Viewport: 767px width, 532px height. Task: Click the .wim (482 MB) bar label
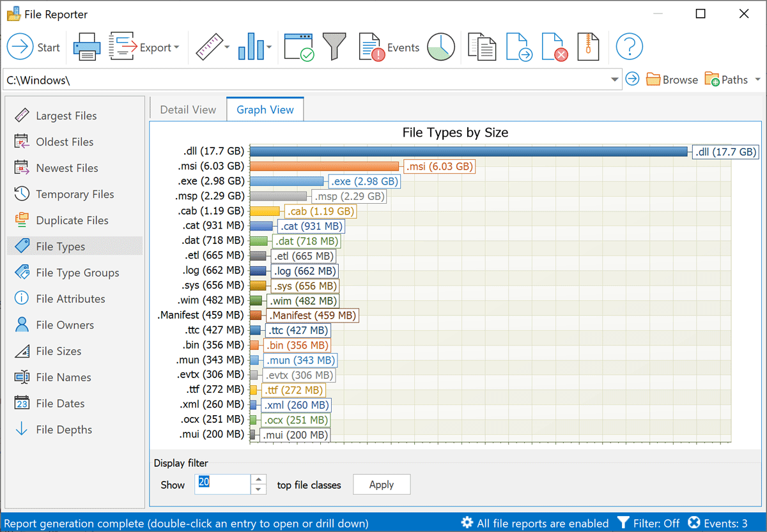[x=302, y=301]
